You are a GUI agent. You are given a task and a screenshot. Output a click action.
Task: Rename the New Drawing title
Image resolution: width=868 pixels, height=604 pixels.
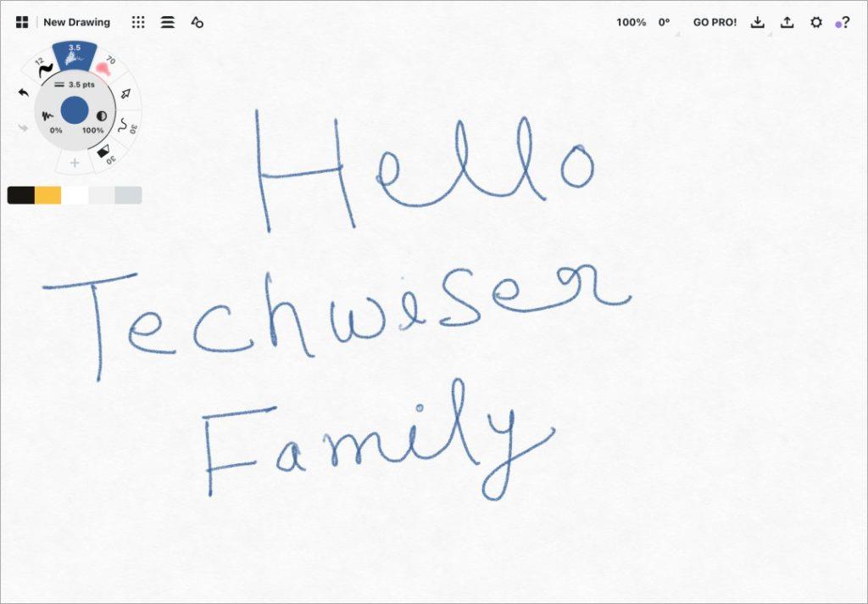pyautogui.click(x=77, y=22)
